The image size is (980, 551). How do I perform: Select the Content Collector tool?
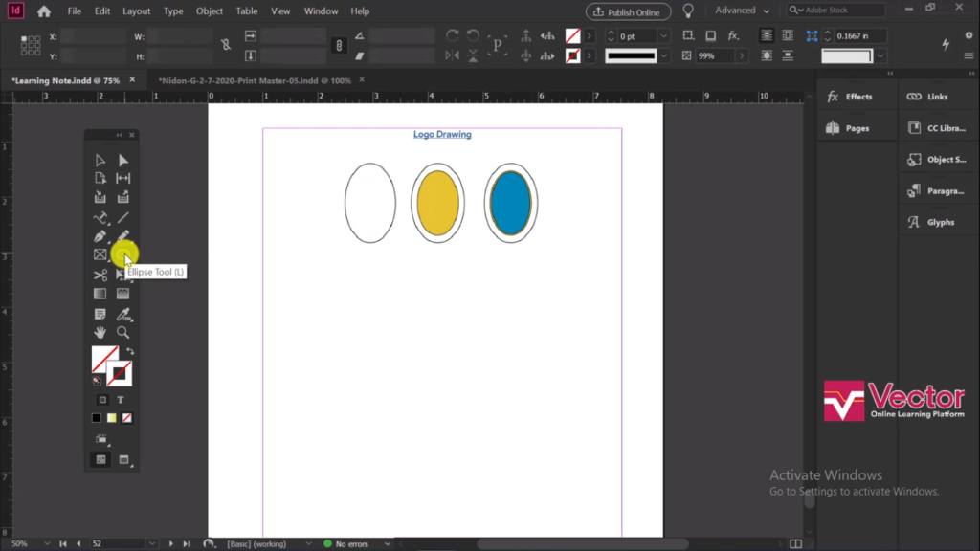(100, 197)
